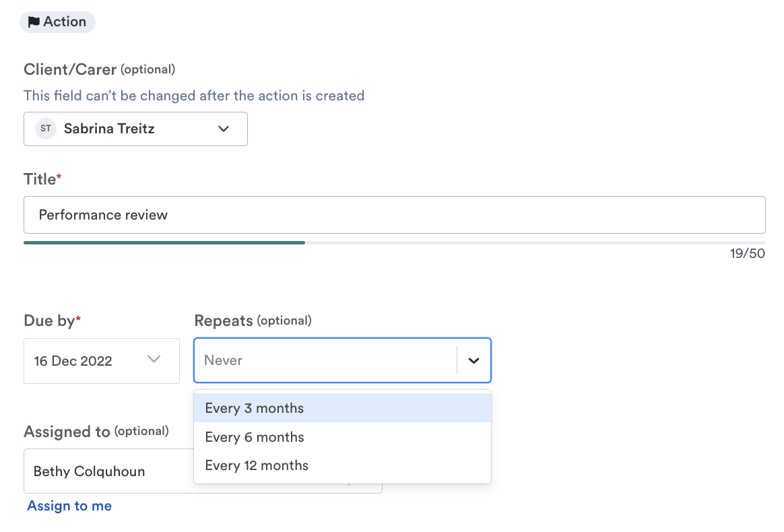Click the "Assigned to" field label
This screenshot has height=532, width=784.
(66, 432)
